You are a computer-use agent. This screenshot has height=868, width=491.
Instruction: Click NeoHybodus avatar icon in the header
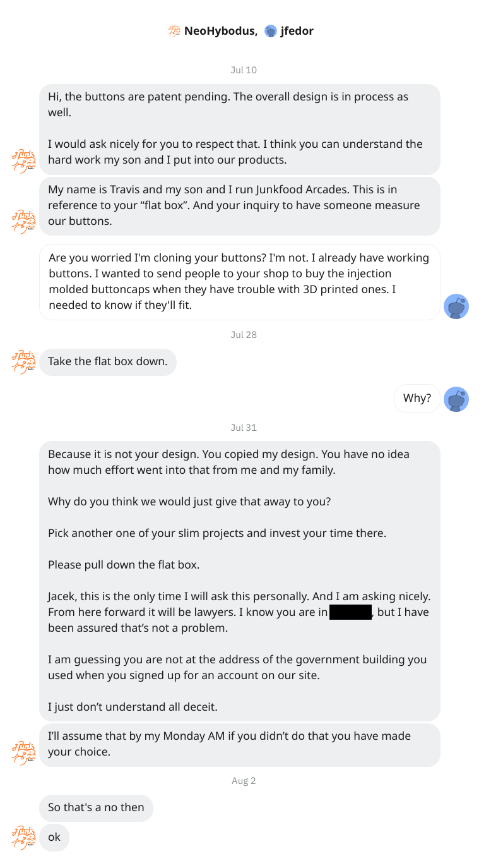pyautogui.click(x=174, y=31)
